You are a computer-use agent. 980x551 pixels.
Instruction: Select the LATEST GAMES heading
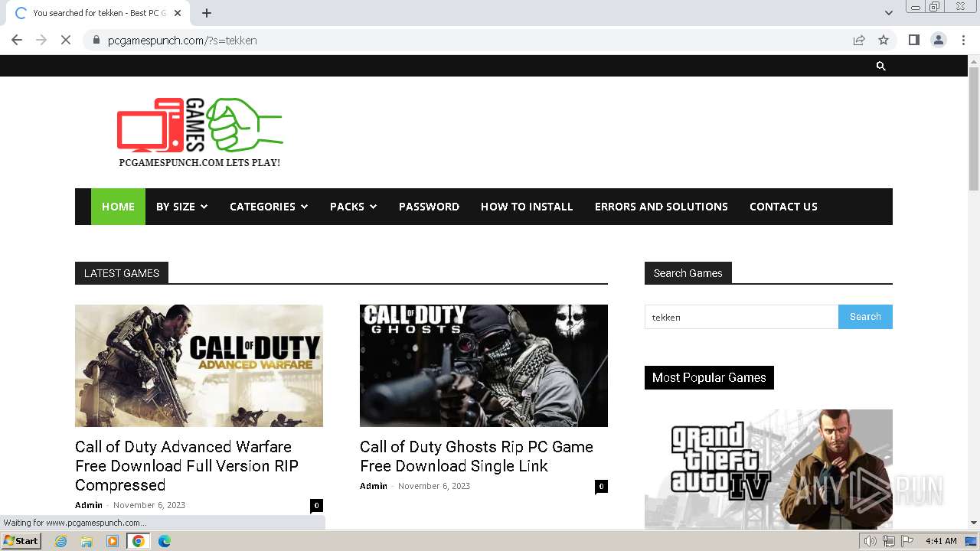pyautogui.click(x=122, y=273)
